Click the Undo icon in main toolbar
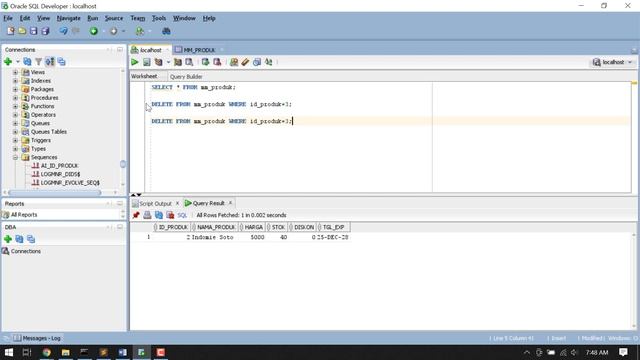640x360 pixels. (63, 31)
